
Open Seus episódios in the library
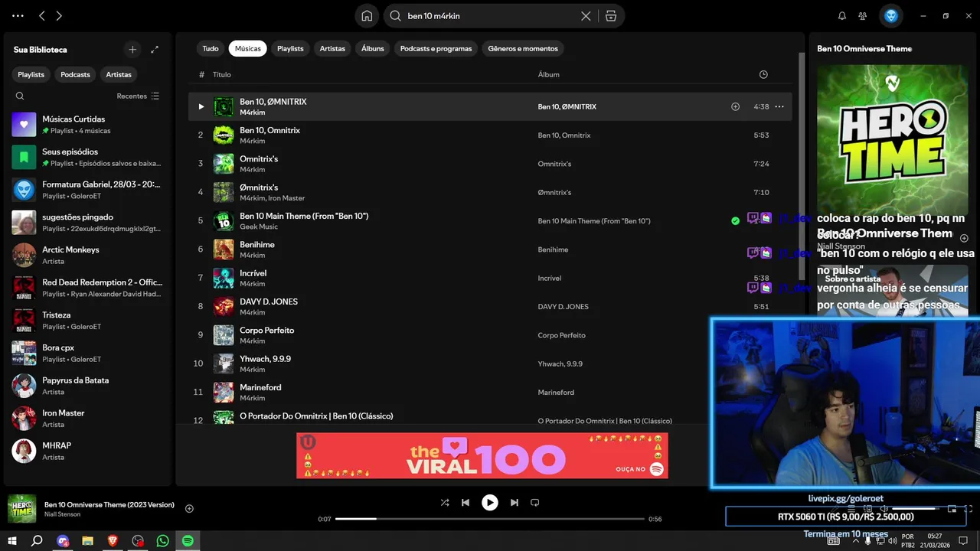pos(87,157)
